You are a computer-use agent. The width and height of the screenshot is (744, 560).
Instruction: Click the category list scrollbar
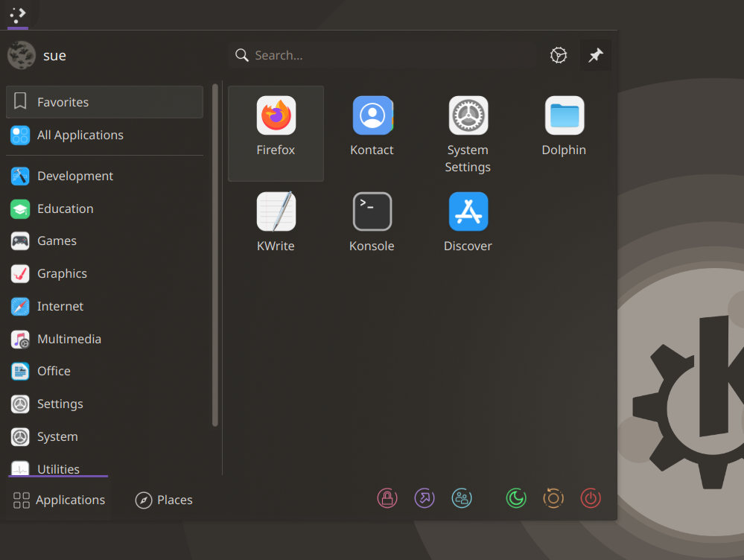215,255
